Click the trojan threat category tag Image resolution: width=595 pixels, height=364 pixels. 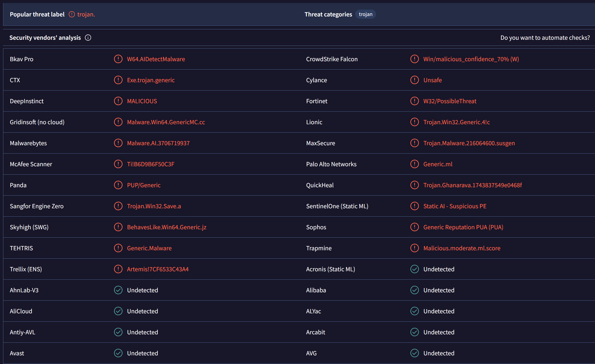[365, 14]
